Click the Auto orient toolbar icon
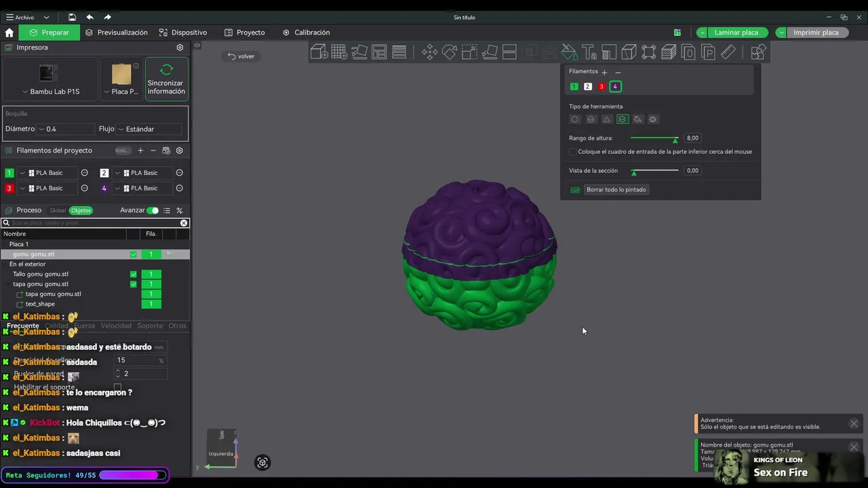Screen dimensions: 868x488 coord(359,52)
